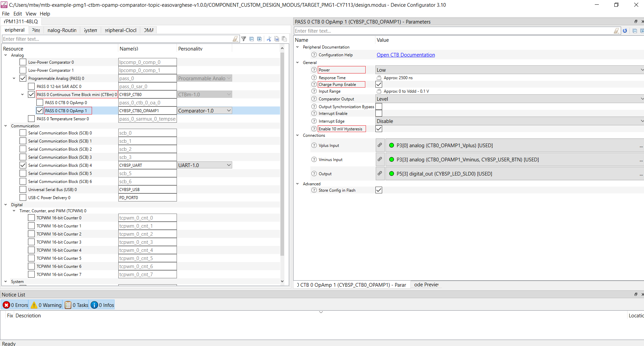Uncheck PASS 0 CTB 0 OpAmp 1
The image size is (644, 346).
(x=40, y=111)
